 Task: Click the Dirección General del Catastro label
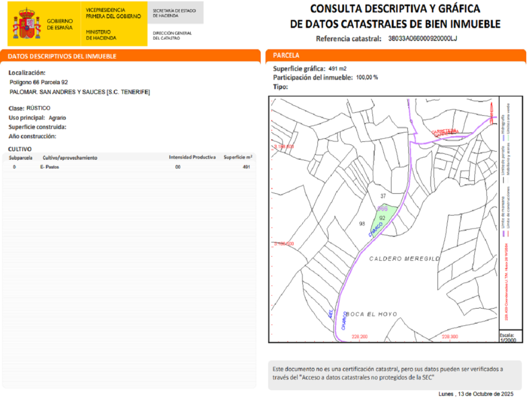172,35
